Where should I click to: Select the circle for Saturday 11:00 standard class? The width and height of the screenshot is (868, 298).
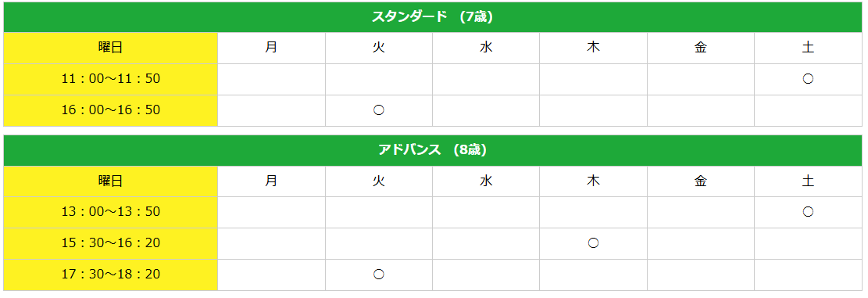point(808,79)
